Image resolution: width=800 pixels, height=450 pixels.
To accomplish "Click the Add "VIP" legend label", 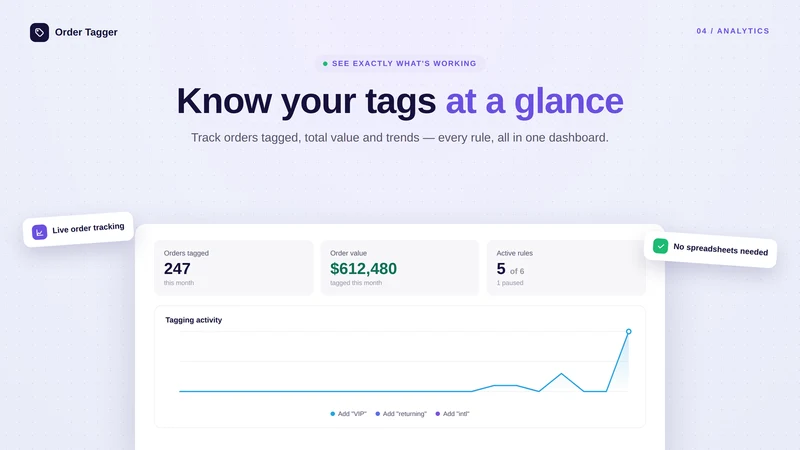I will coord(352,414).
